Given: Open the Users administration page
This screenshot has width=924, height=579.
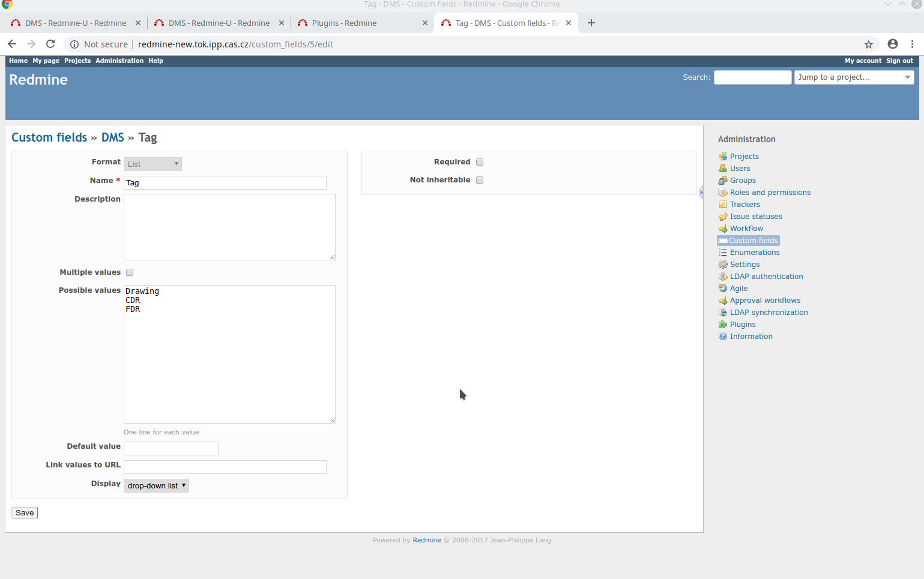Looking at the screenshot, I should point(739,168).
